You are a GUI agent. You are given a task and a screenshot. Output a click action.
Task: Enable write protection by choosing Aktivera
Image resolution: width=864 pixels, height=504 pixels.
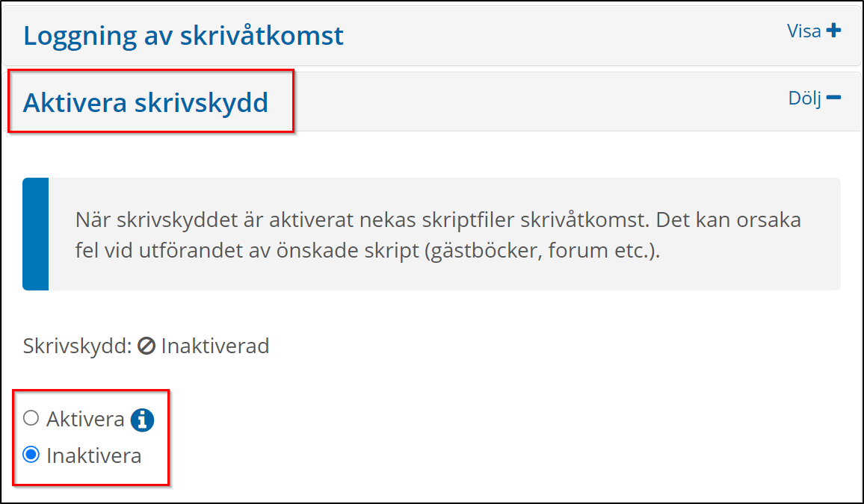[x=31, y=419]
